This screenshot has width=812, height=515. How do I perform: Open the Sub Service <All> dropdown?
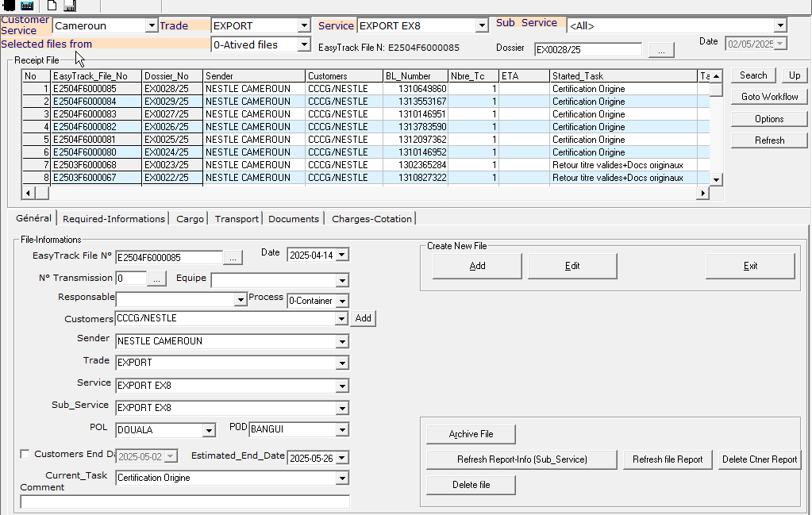779,26
